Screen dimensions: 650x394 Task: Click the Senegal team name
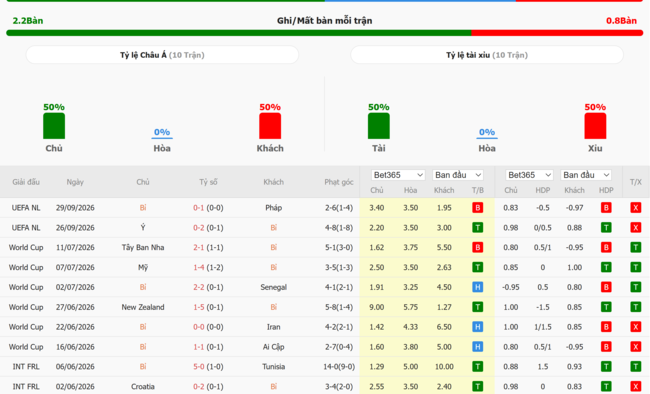click(274, 287)
